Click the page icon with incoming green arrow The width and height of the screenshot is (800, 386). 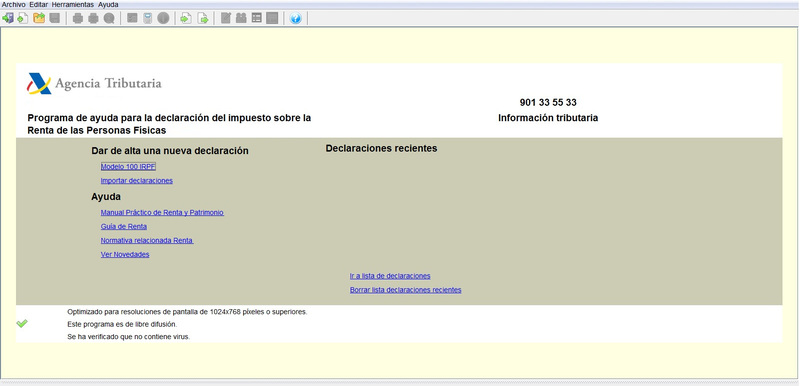[x=186, y=18]
